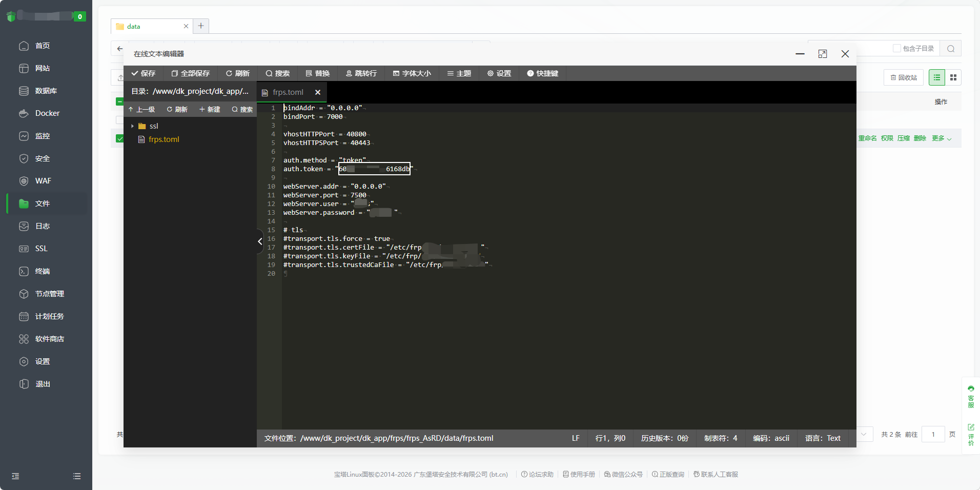Close the frps.toml editor tab
Image resolution: width=980 pixels, height=490 pixels.
point(318,92)
